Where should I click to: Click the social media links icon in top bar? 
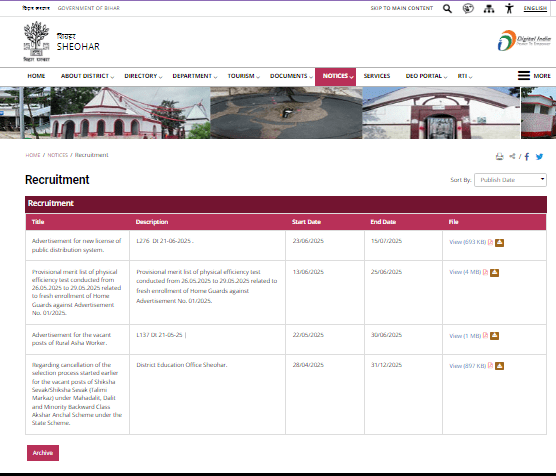point(468,9)
